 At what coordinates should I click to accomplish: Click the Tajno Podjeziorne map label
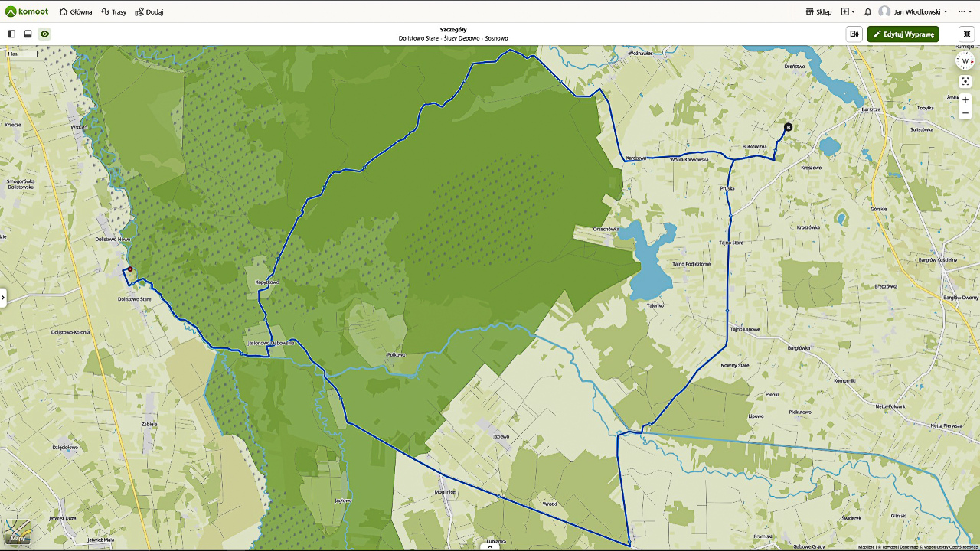[x=691, y=264]
